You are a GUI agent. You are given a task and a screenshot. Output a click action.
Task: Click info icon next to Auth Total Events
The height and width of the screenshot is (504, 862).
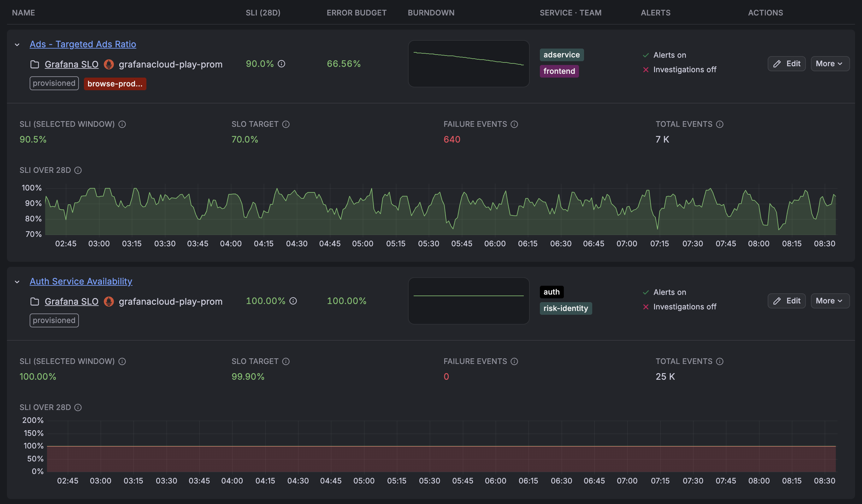click(x=720, y=361)
